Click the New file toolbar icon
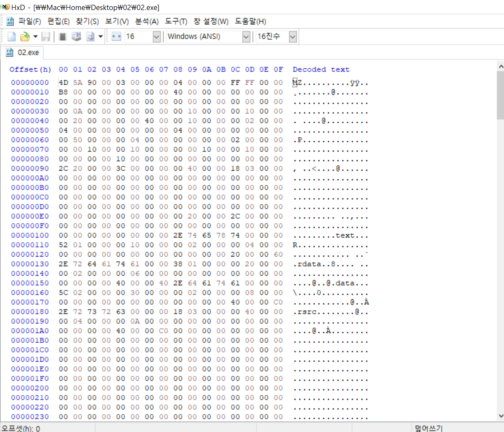Screen dimensions: 504x432 [11, 37]
